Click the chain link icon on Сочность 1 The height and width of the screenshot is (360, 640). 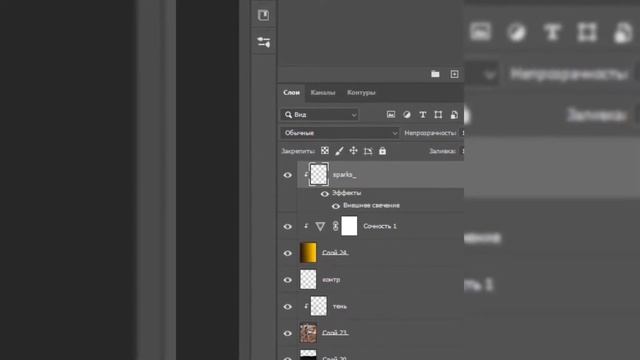pyautogui.click(x=335, y=226)
